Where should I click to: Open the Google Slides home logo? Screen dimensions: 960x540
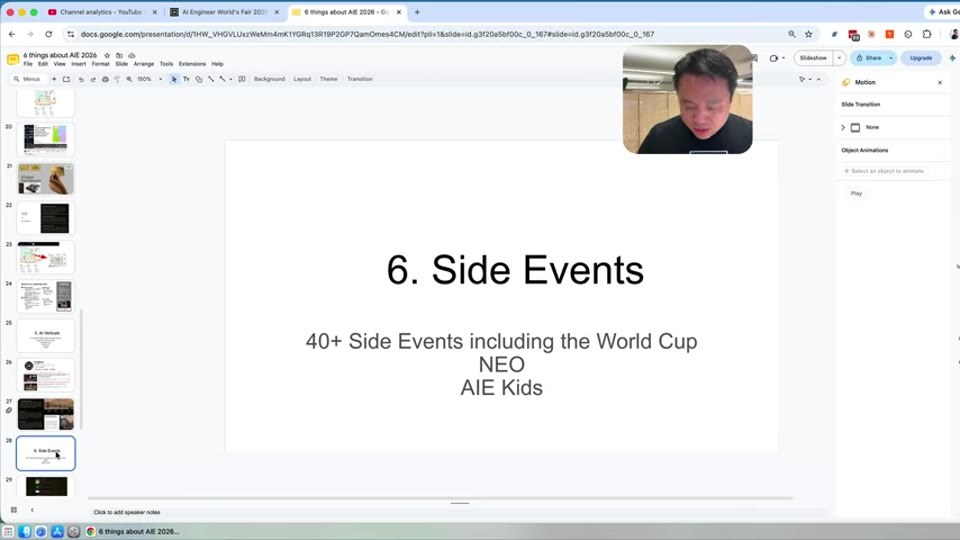point(12,59)
